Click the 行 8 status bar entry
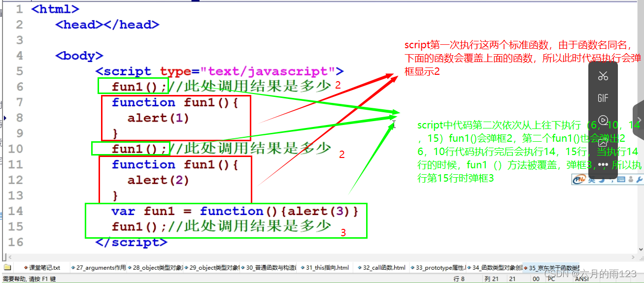The image size is (644, 283). [x=459, y=279]
